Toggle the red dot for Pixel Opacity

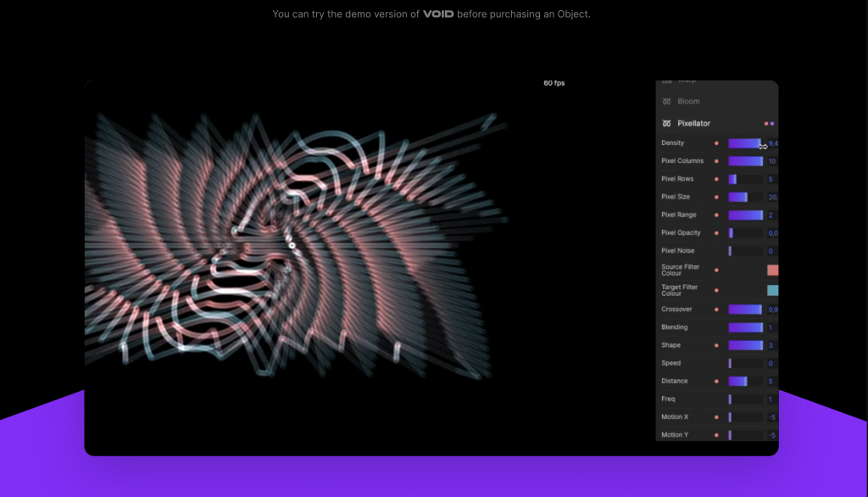[716, 233]
